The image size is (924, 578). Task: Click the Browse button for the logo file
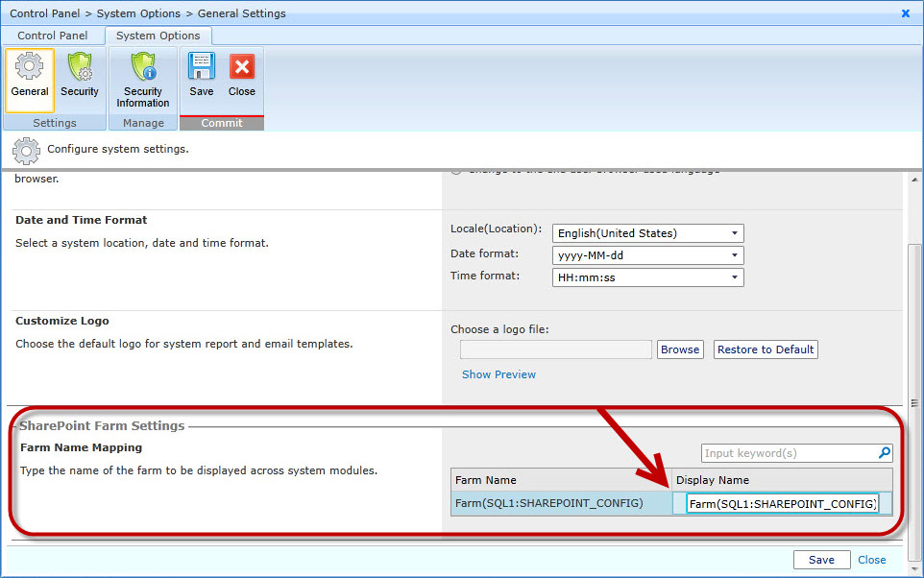pyautogui.click(x=680, y=349)
